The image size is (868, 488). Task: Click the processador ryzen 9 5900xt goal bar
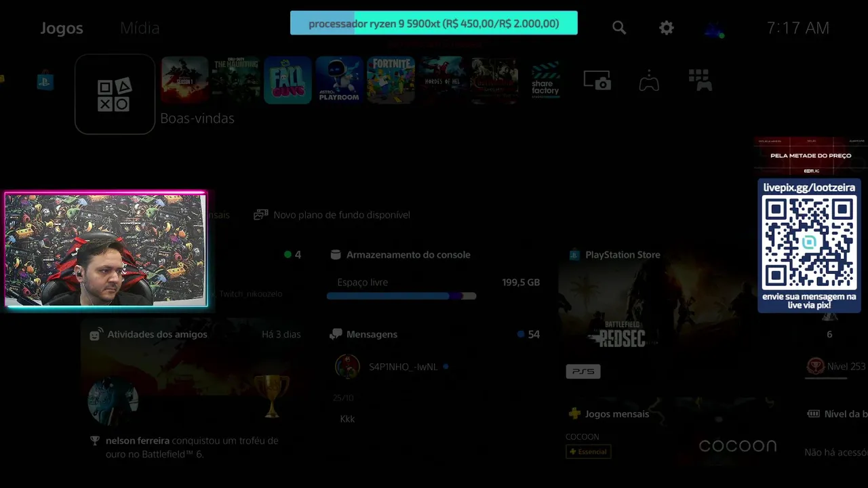[434, 23]
